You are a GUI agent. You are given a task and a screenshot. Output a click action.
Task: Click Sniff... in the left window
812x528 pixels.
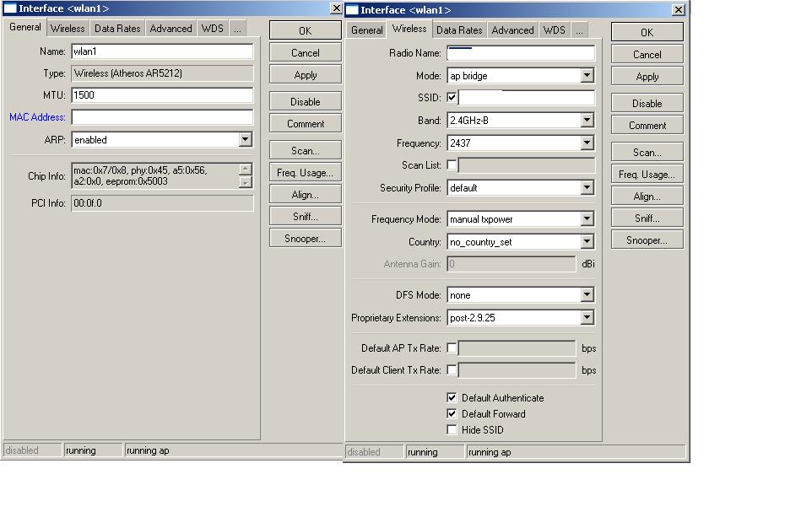(x=305, y=217)
